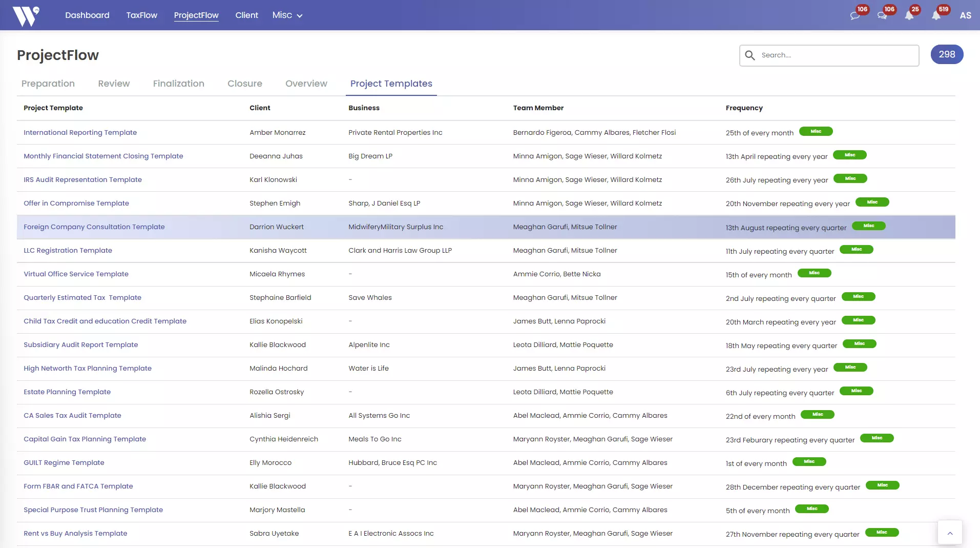Navigate to the Dashboard menu item
980x548 pixels.
click(x=87, y=15)
